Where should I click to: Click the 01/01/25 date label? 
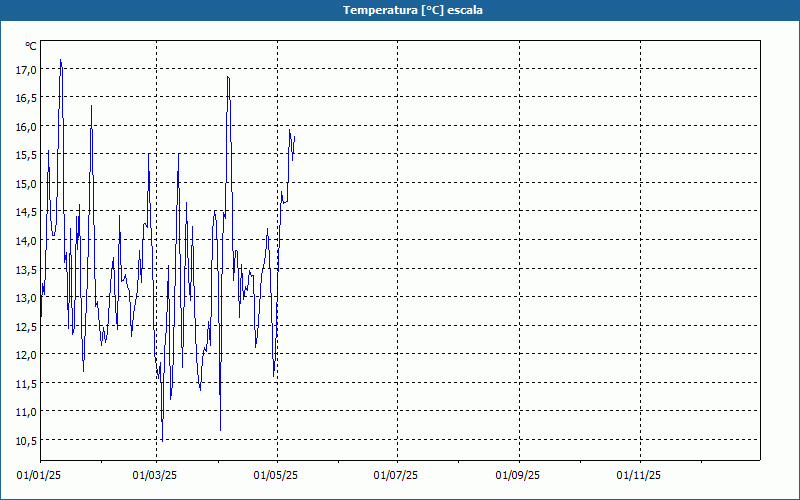[x=39, y=476]
